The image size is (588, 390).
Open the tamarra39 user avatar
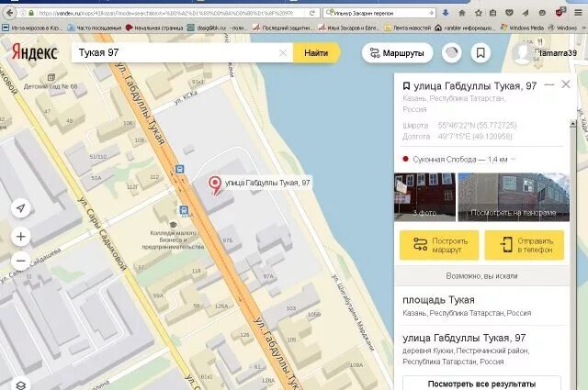click(x=523, y=53)
